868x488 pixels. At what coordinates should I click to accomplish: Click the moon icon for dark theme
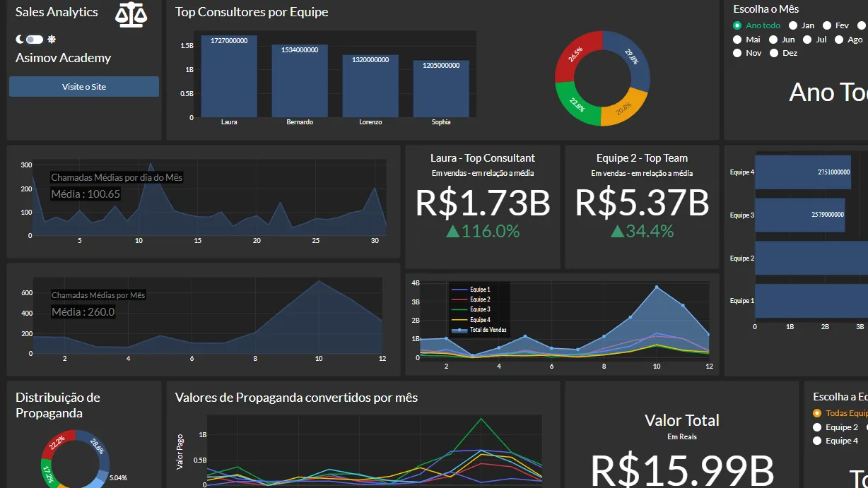(x=18, y=39)
